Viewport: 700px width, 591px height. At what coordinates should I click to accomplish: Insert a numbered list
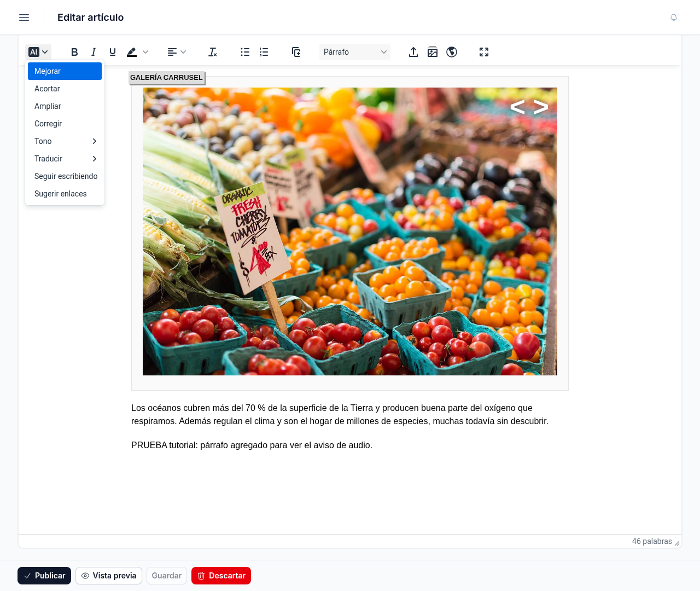264,52
